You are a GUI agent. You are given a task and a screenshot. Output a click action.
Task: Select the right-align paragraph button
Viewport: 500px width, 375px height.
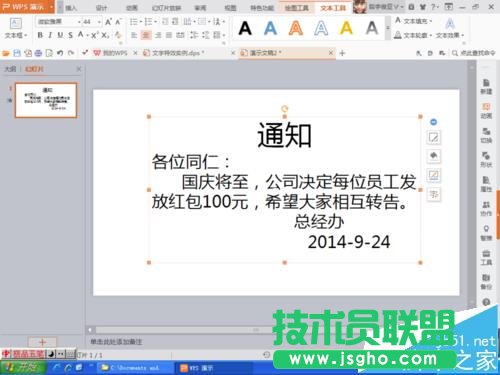click(158, 35)
